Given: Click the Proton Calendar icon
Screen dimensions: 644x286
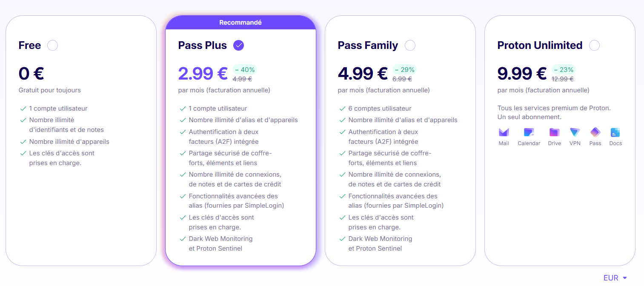Looking at the screenshot, I should point(529,132).
